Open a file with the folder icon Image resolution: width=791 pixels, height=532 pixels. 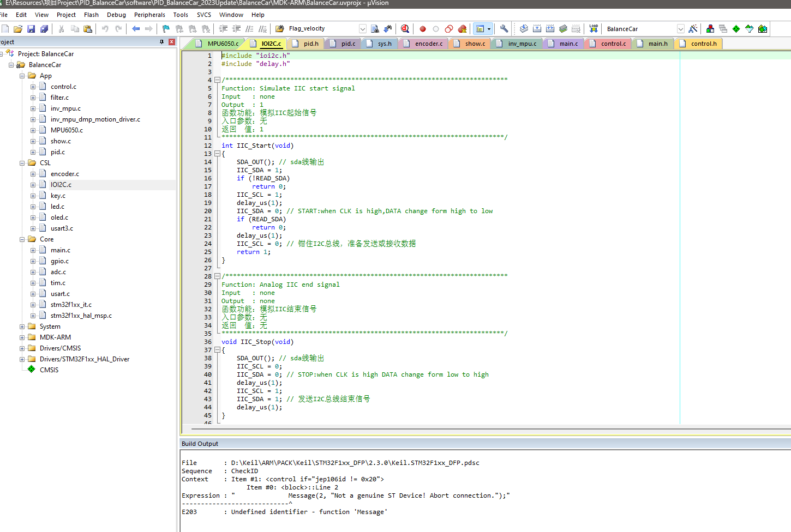point(18,29)
